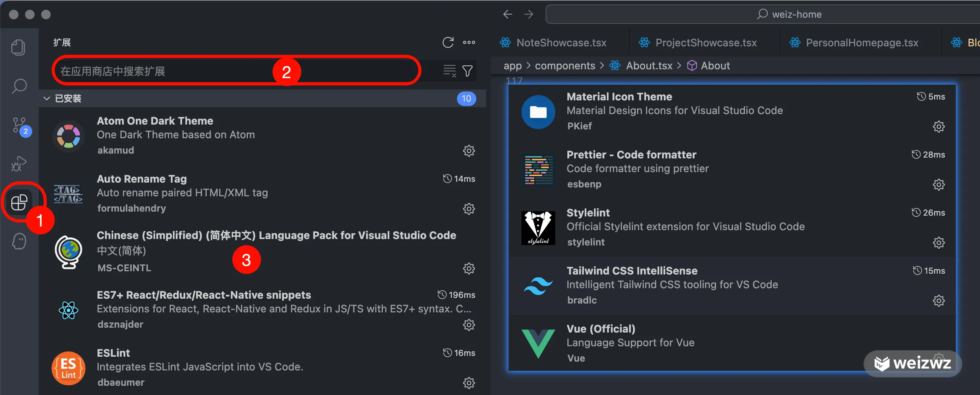This screenshot has width=980, height=395.
Task: Open the extensions panel more actions menu
Action: tap(469, 42)
